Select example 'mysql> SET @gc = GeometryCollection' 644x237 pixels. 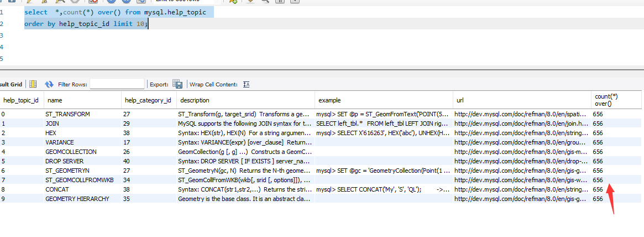(x=384, y=171)
